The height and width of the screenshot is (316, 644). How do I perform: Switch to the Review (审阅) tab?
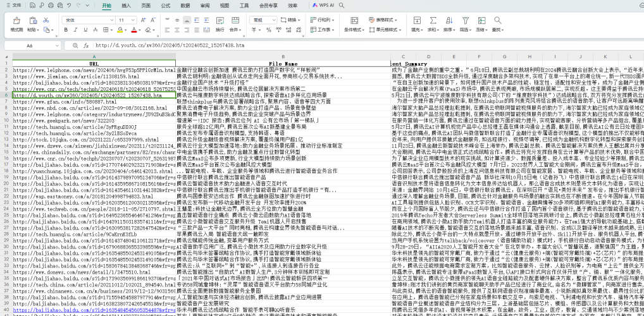coord(204,6)
